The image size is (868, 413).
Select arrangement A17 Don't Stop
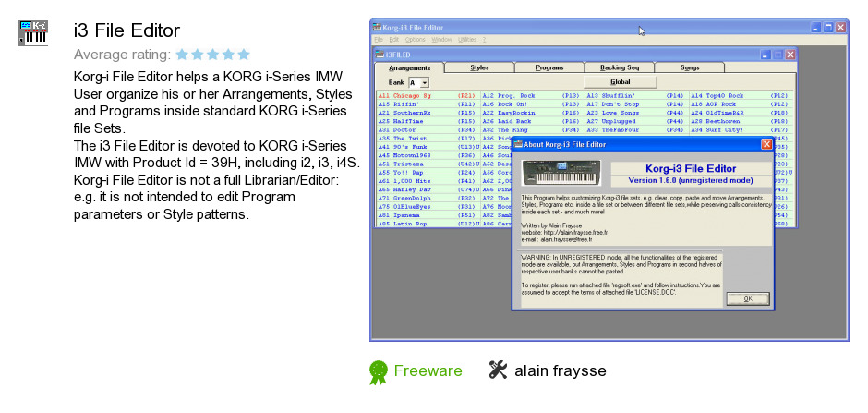coord(636,104)
